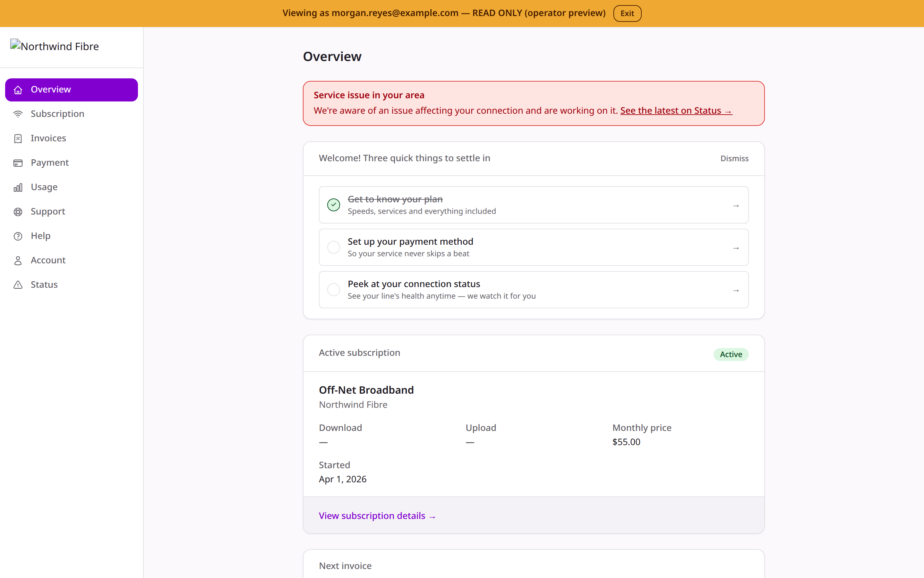Screen dimensions: 924x578
Task: Click the Monthly price label
Action: 641,428
